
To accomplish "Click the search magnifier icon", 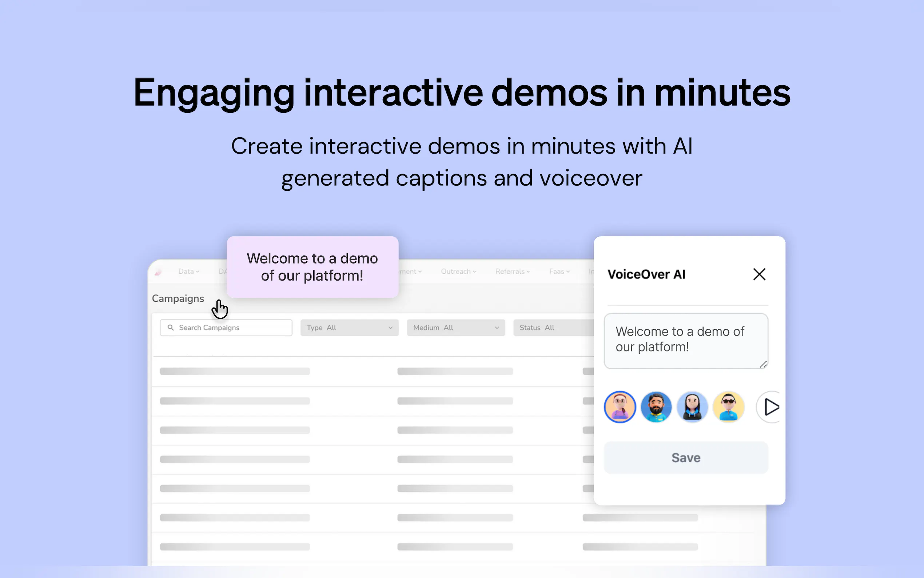I will coord(171,328).
